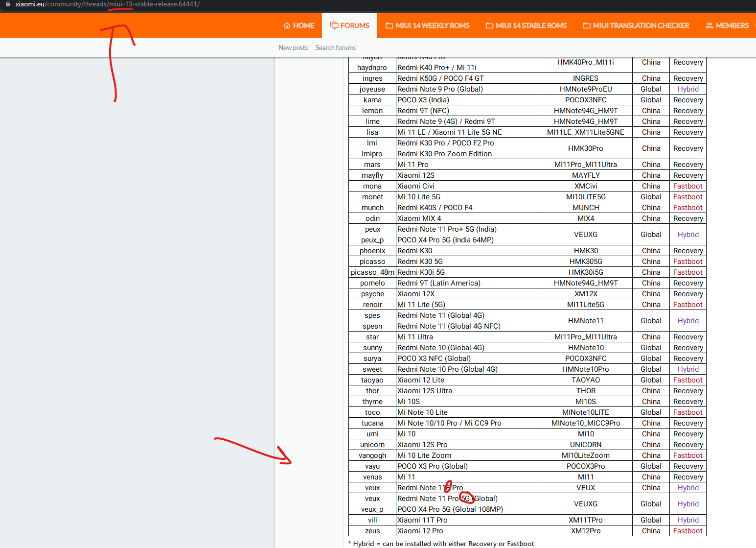
Task: Click ROM name 'TAOYAO'
Action: pyautogui.click(x=586, y=380)
